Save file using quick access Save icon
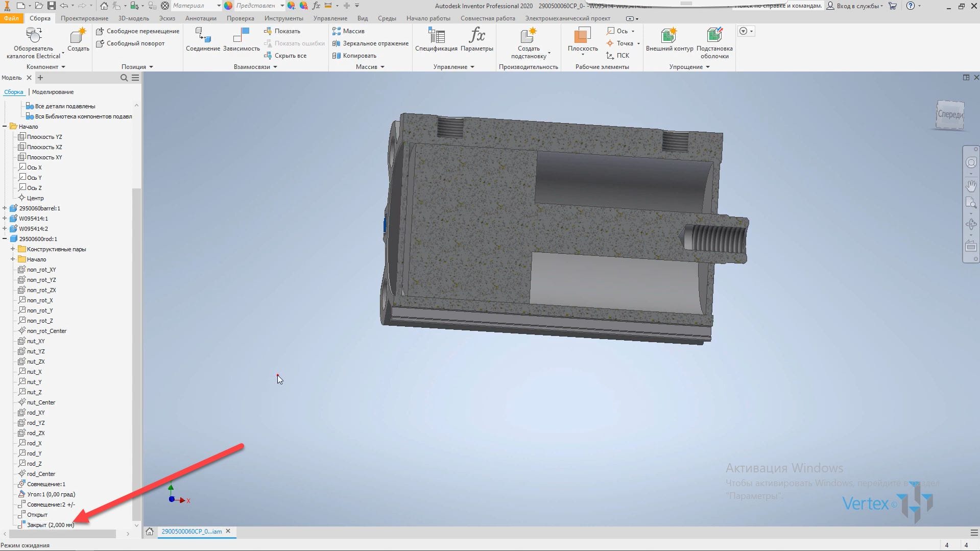This screenshot has width=980, height=551. [x=52, y=6]
